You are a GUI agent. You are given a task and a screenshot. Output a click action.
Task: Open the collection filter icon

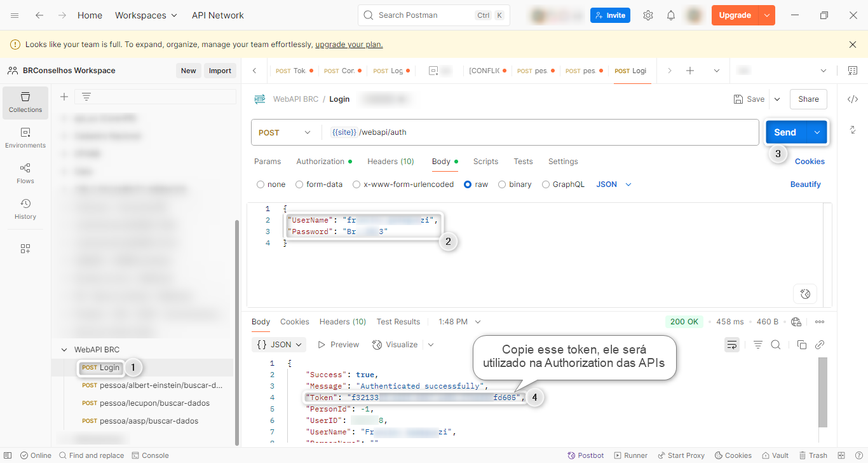point(86,97)
